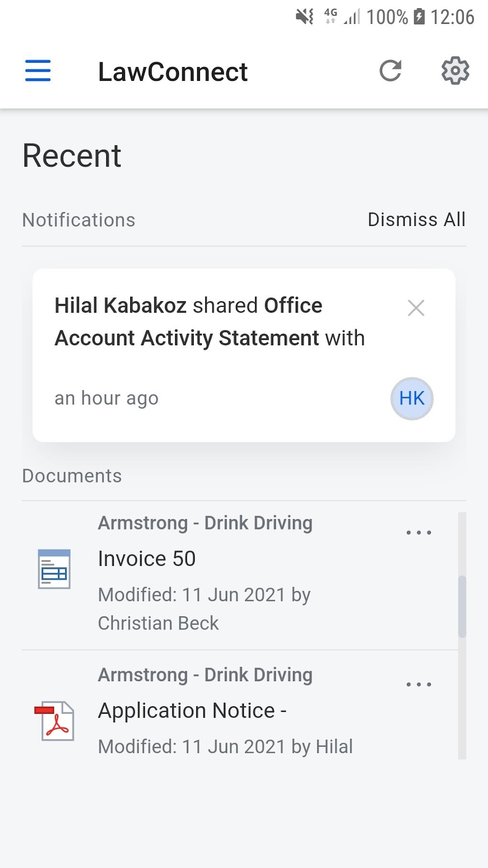Screen dimensions: 488x868
Task: Click the Application Notice PDF icon
Action: [55, 721]
